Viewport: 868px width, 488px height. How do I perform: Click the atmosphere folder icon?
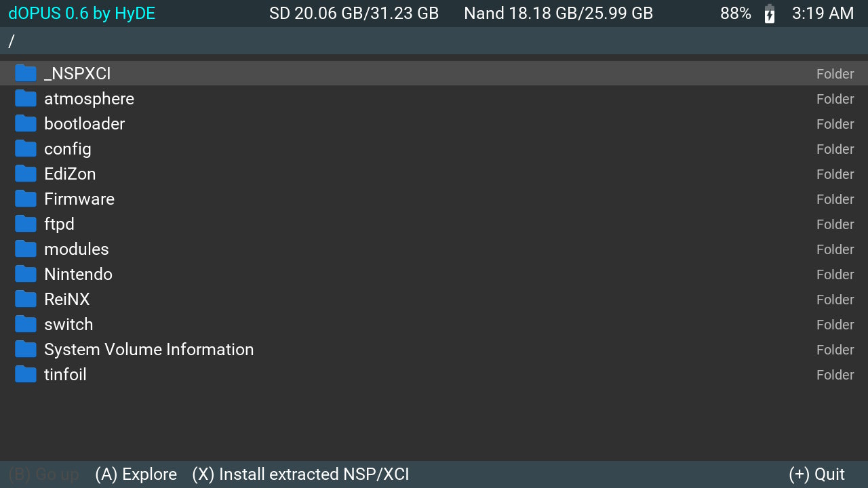(x=25, y=98)
